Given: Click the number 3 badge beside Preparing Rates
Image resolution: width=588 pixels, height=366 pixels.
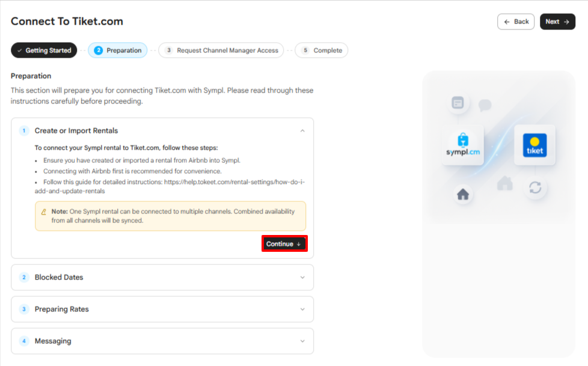Looking at the screenshot, I should coord(24,310).
